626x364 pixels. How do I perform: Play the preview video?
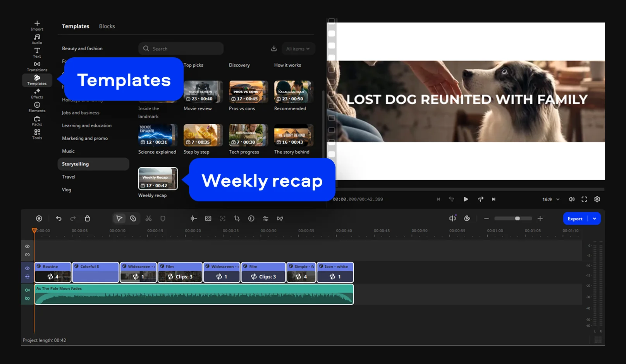tap(466, 199)
